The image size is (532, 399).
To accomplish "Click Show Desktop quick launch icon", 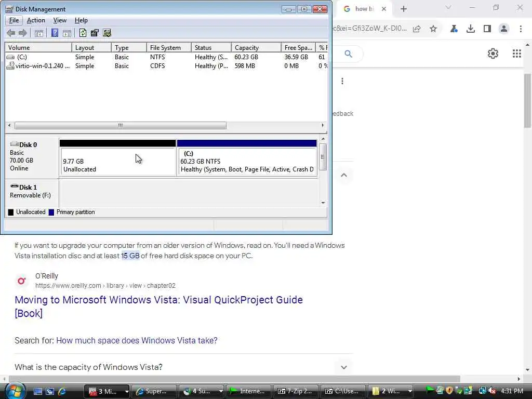I will [x=37, y=391].
